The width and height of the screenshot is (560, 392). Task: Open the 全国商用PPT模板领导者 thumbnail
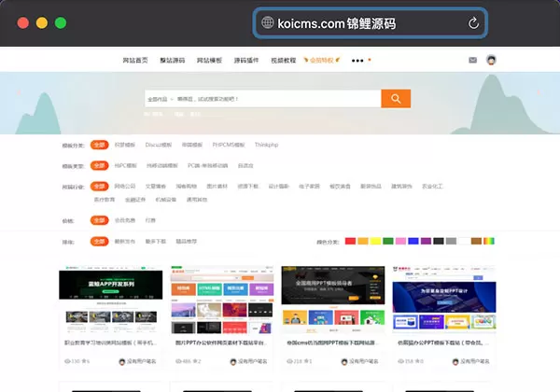click(333, 300)
